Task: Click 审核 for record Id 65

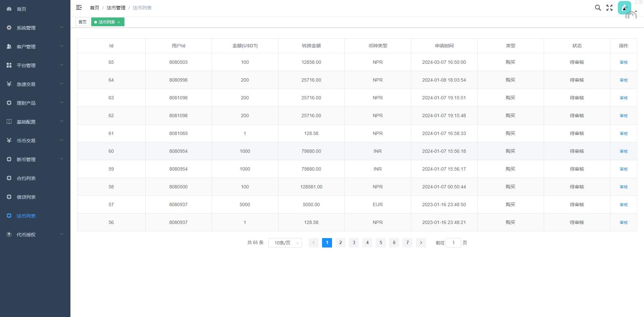Action: coord(624,62)
